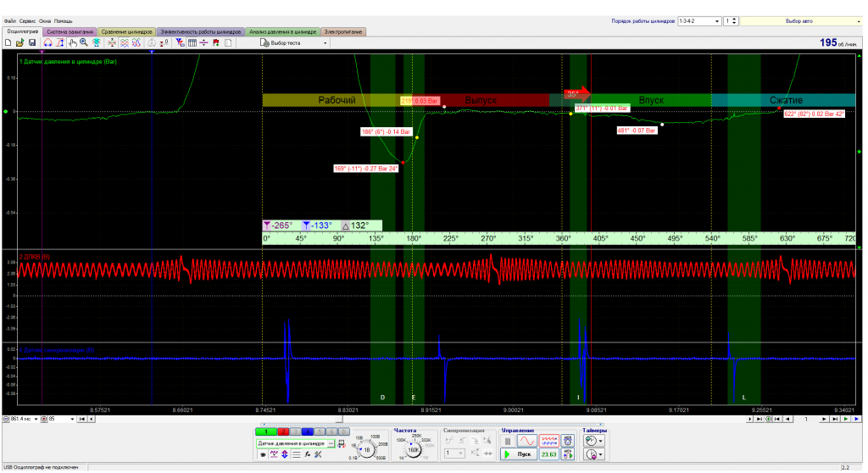This screenshot has height=473, width=868.
Task: Click the funnel filter toolbar icon
Action: click(x=180, y=42)
